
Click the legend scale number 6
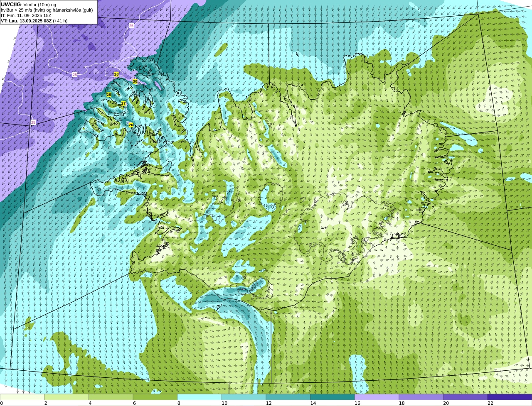[134, 403]
